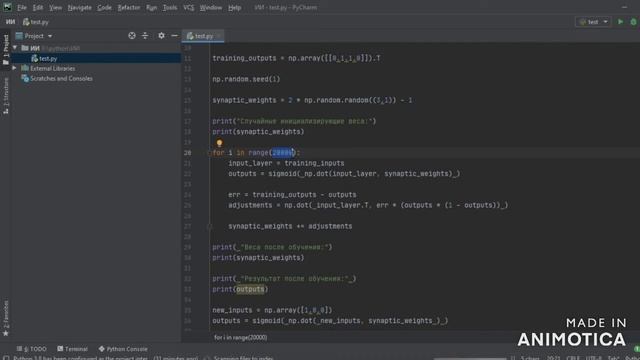Open the Navigate menu
The height and width of the screenshot is (360, 640).
(80, 7)
